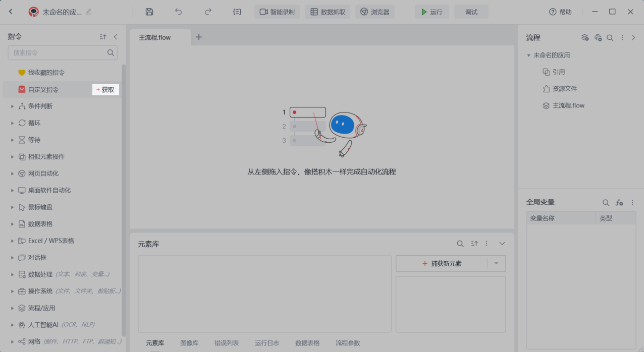
Task: Click the save icon in toolbar
Action: [149, 12]
